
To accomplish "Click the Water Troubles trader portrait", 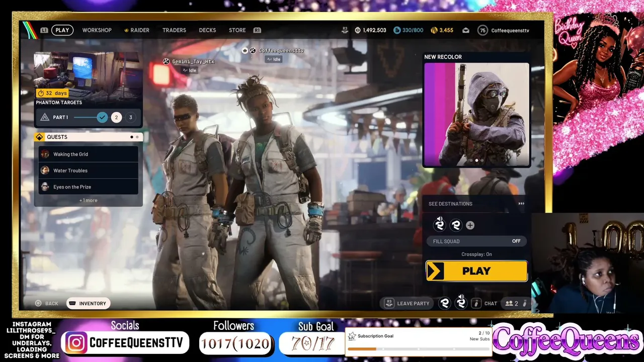I will (45, 170).
